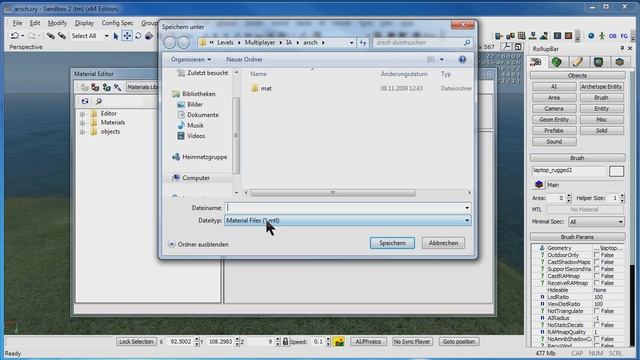
Task: Click the FG flow graph icon
Action: click(x=624, y=36)
